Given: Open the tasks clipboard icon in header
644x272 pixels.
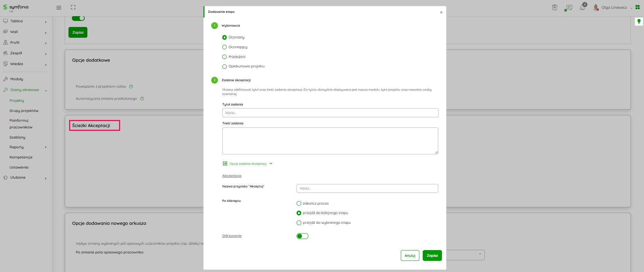Looking at the screenshot, I should (555, 7).
